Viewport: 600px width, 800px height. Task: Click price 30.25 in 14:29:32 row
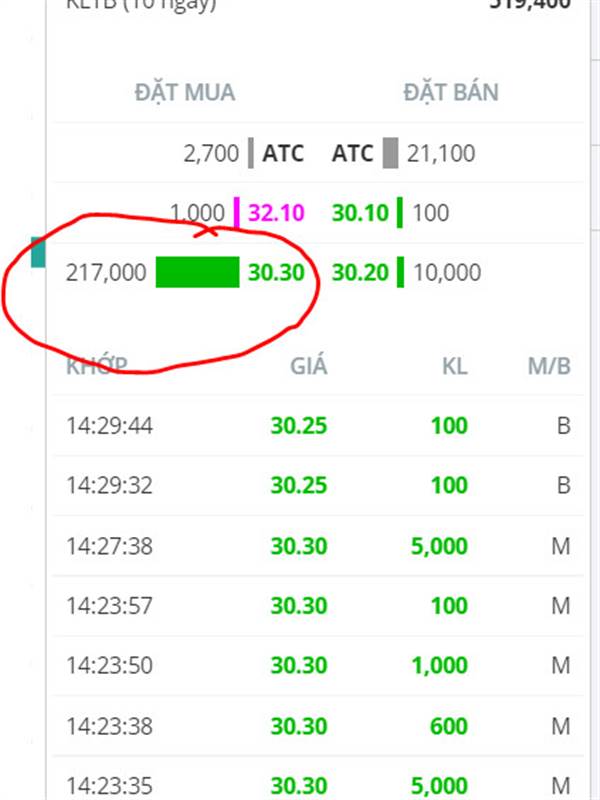298,485
